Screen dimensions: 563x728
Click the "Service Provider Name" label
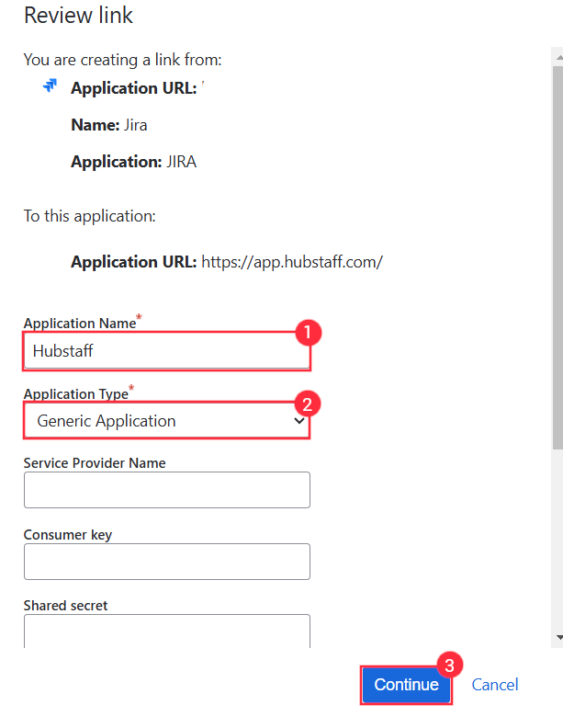click(95, 463)
